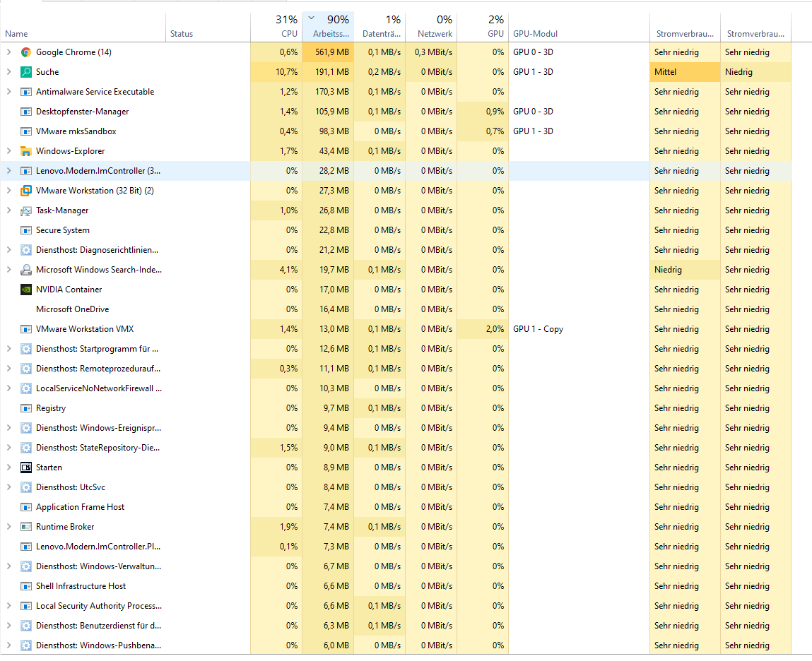Sort by the GPU usage column header
This screenshot has width=812, height=661.
483,27
